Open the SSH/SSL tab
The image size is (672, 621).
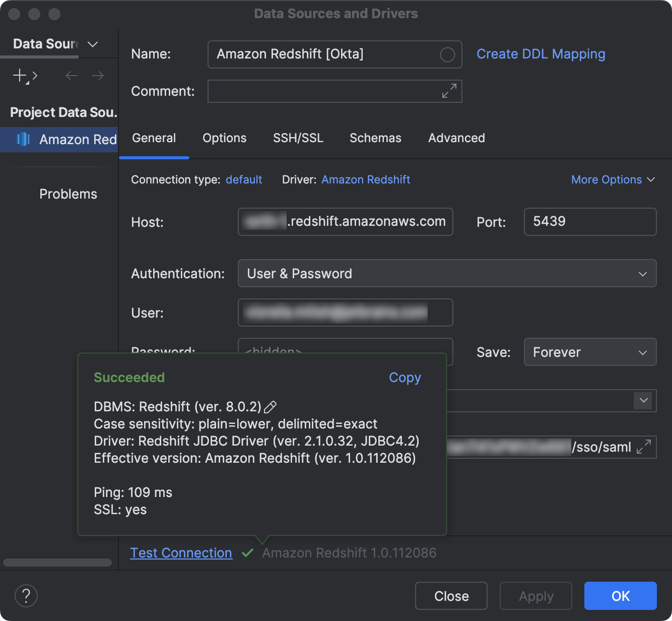pos(298,138)
